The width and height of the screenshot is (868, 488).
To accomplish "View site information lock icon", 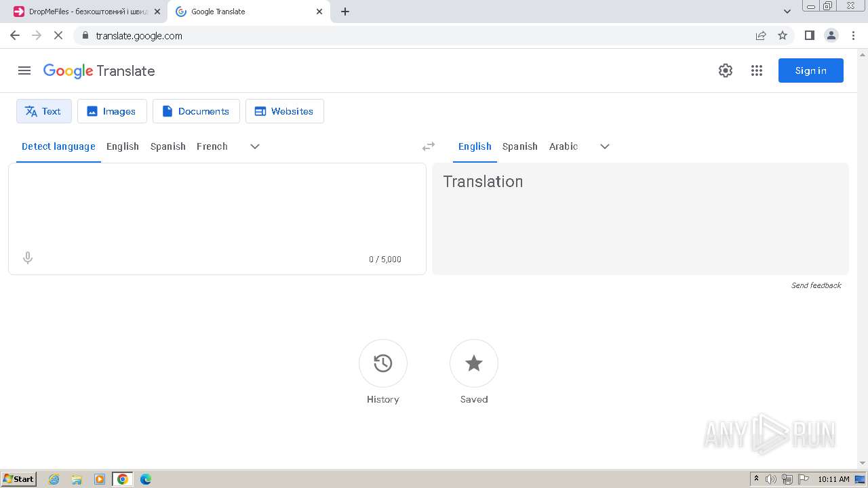I will pos(85,35).
